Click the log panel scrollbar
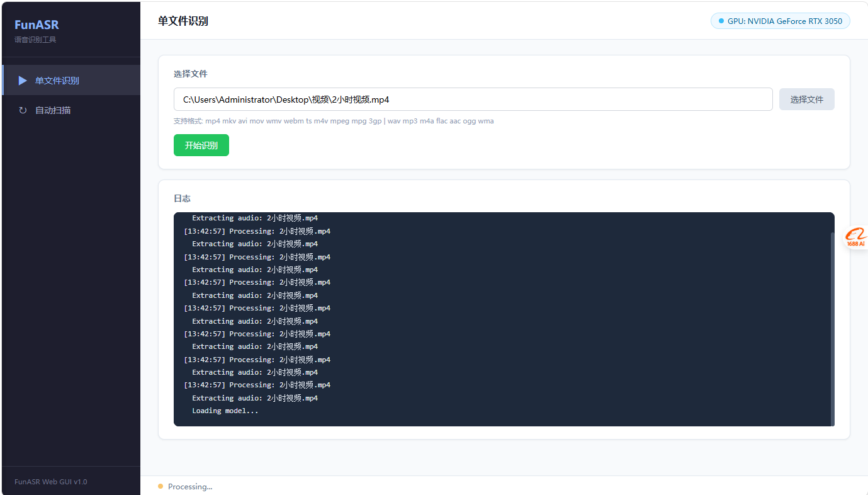868x495 pixels. point(833,327)
